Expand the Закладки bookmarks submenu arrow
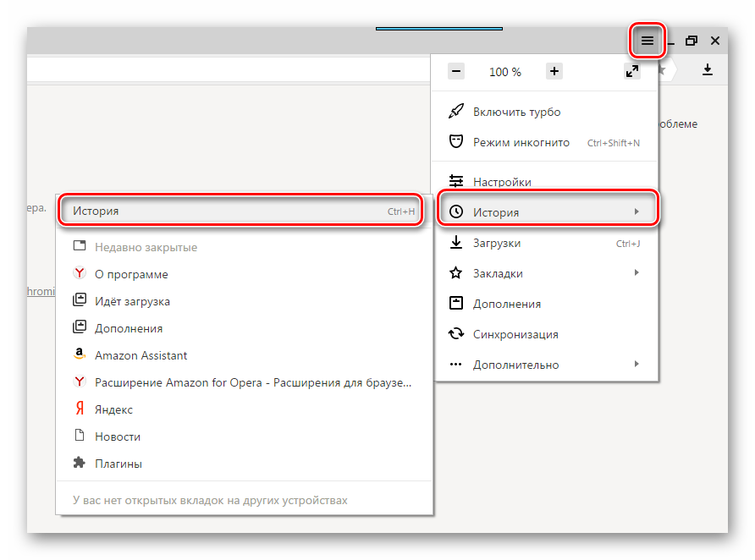755x560 pixels. tap(637, 273)
